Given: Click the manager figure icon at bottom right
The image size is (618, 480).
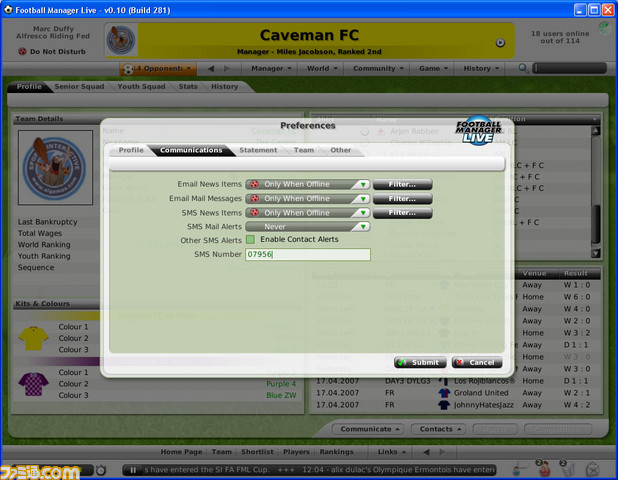Looking at the screenshot, I should pyautogui.click(x=519, y=469).
